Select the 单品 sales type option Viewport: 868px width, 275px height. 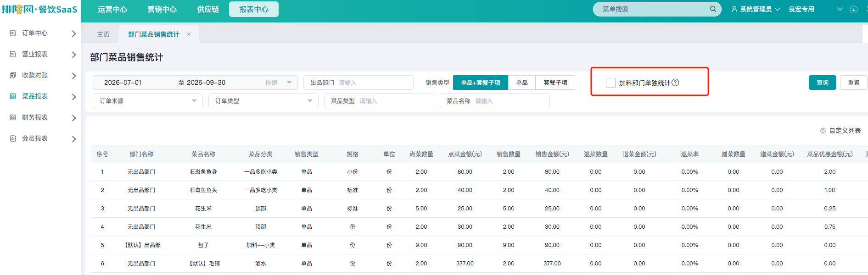[x=522, y=82]
